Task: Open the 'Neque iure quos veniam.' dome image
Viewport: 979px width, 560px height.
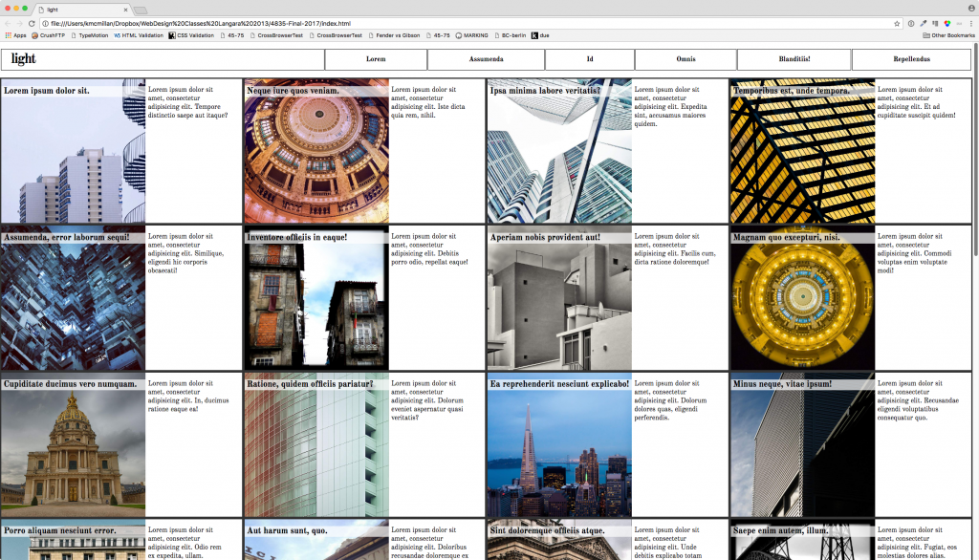Action: (316, 151)
